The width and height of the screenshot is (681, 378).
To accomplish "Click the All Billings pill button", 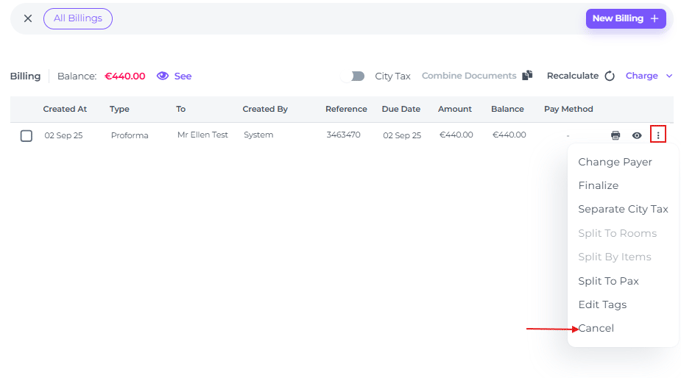I will pyautogui.click(x=78, y=19).
